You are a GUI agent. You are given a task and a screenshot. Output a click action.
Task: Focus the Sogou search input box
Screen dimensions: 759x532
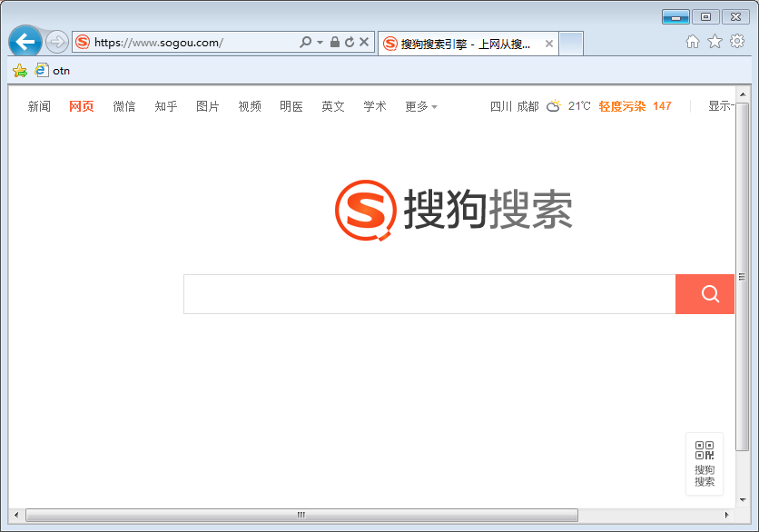[x=429, y=294]
